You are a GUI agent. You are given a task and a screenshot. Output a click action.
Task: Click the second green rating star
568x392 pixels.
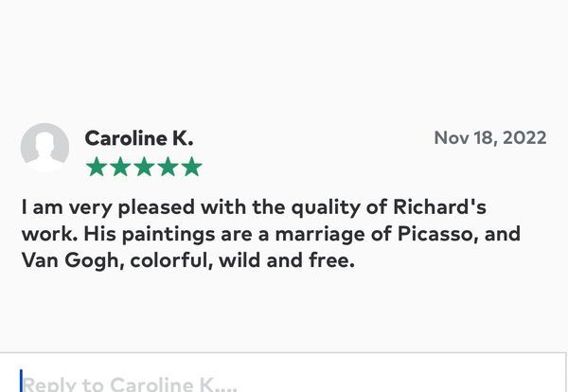[120, 167]
